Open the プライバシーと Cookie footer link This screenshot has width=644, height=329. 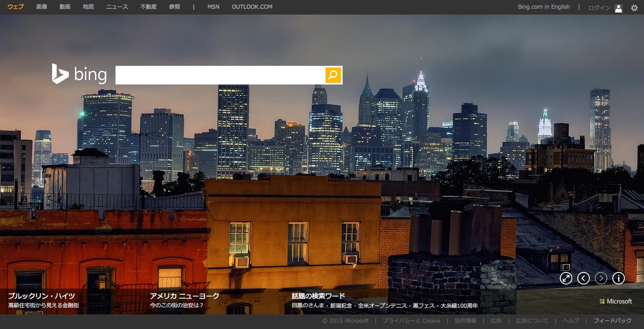pos(411,321)
